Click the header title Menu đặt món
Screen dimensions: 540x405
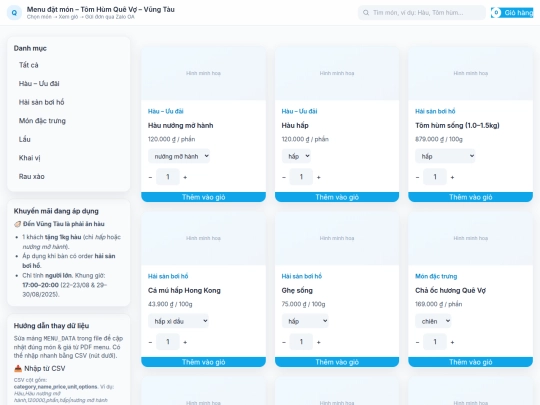(101, 9)
